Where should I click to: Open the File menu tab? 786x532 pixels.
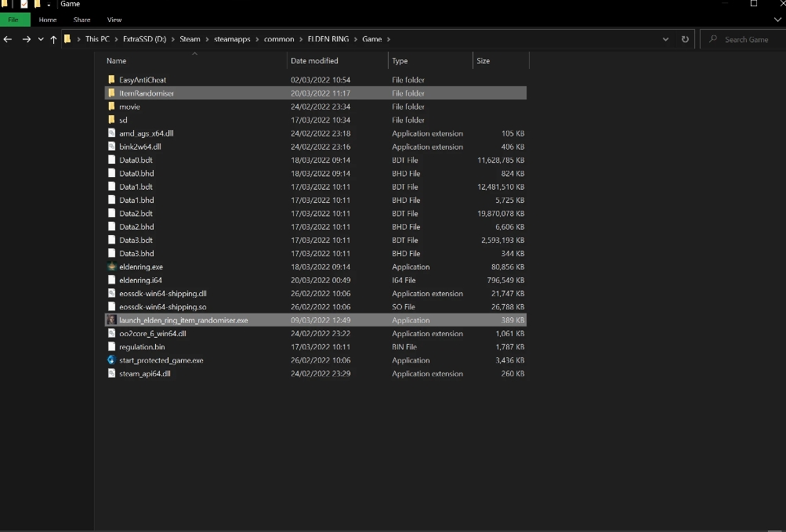[x=13, y=20]
